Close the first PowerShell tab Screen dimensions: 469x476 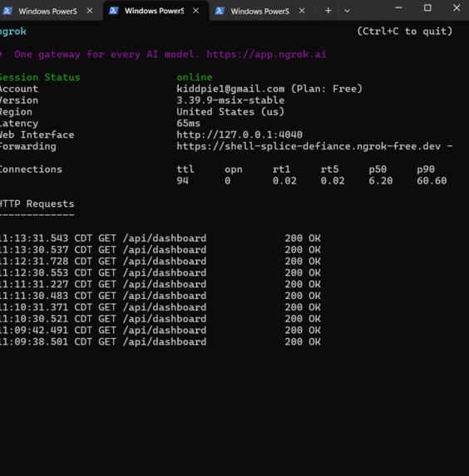coord(90,11)
